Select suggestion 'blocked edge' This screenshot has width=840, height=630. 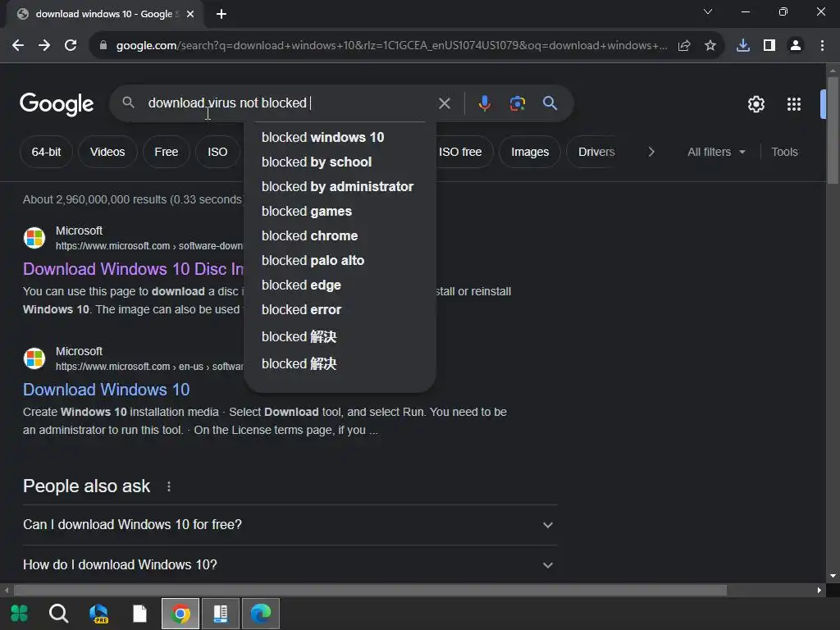click(x=340, y=285)
